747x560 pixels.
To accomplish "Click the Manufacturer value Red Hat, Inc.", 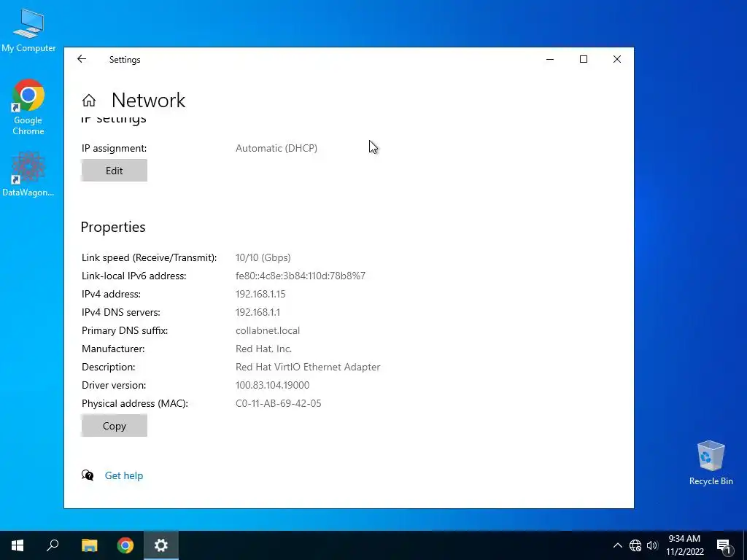I will coord(263,349).
